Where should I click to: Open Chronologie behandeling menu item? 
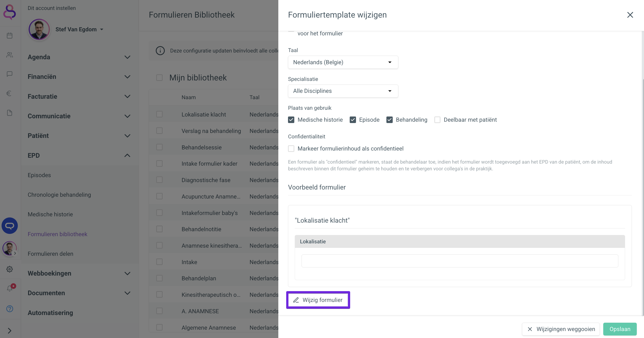tap(59, 195)
